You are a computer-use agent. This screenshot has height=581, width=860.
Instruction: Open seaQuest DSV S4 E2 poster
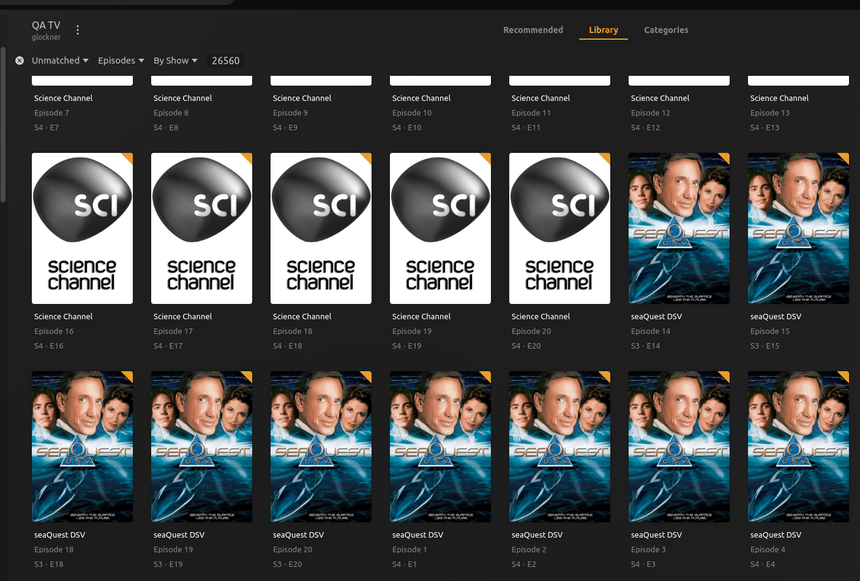click(x=559, y=447)
